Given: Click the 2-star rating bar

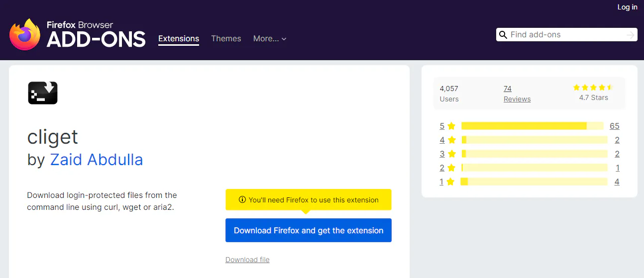Looking at the screenshot, I should click(535, 168).
